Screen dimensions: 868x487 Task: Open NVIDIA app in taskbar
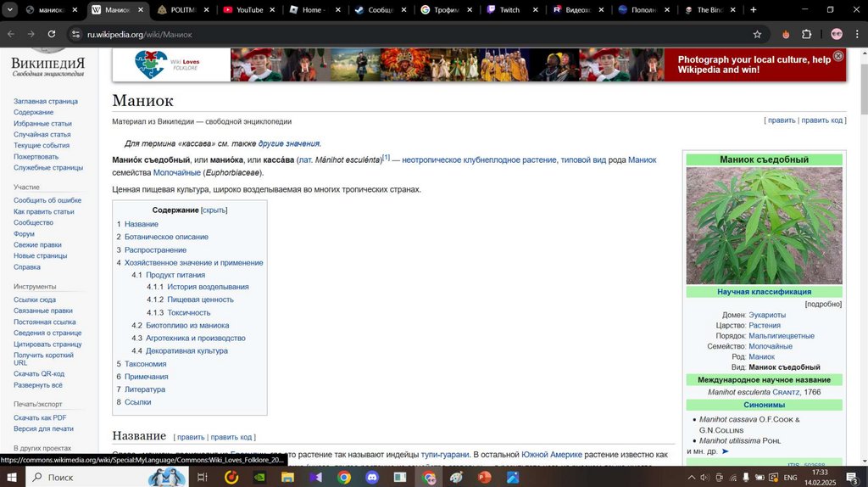click(x=259, y=477)
